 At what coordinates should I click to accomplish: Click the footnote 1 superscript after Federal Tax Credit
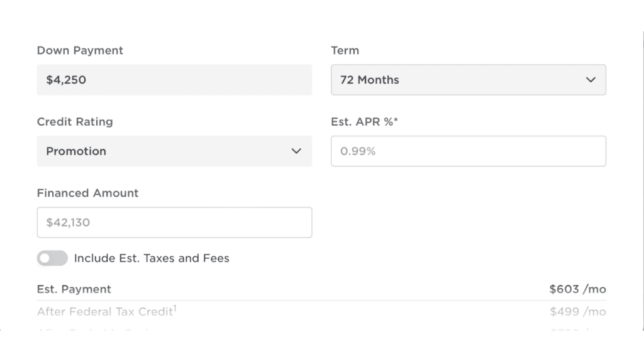pos(174,308)
